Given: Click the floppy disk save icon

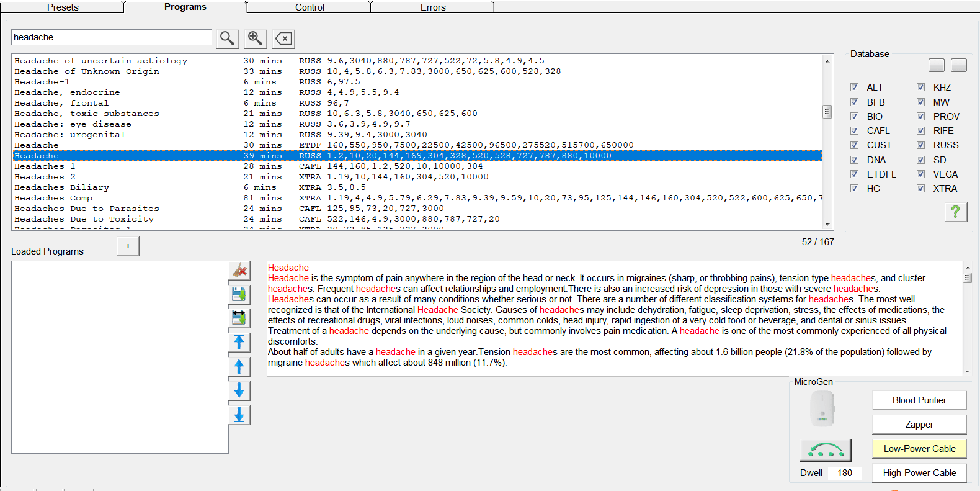Looking at the screenshot, I should (x=239, y=294).
